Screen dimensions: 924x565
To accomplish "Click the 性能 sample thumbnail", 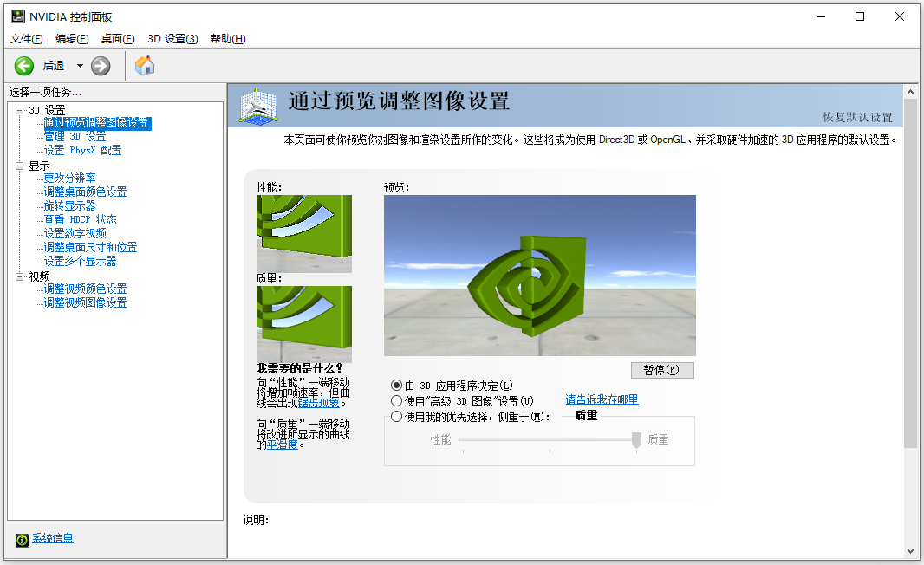I will [x=304, y=234].
